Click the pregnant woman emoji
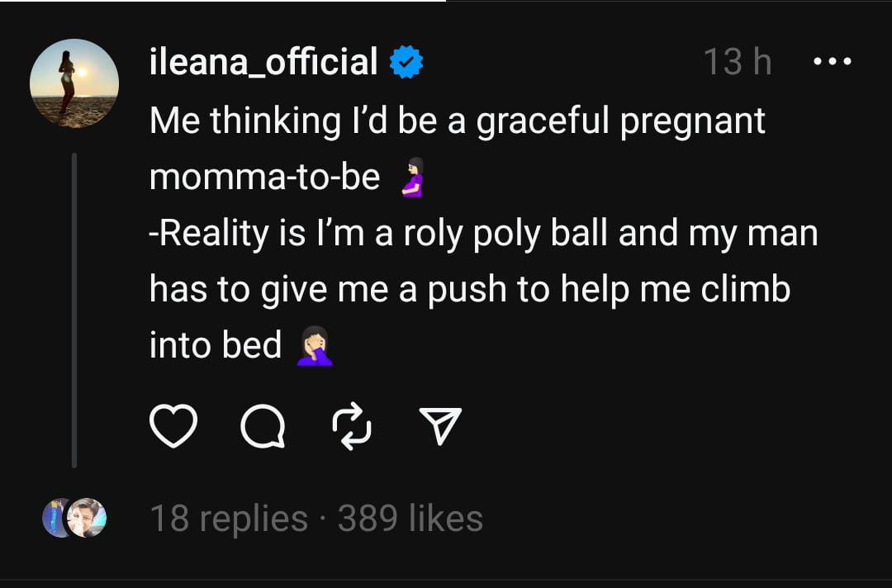Screen dimensions: 892x588 (x=411, y=178)
